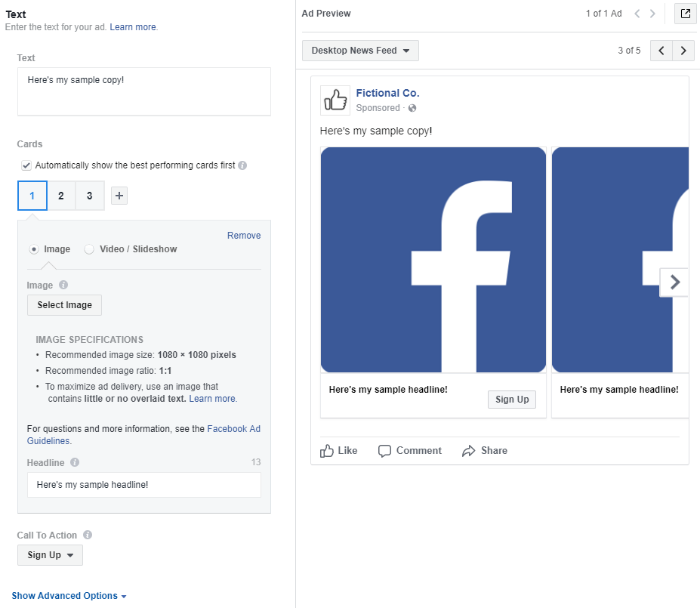700x608 pixels.
Task: Open the Desktop News Feed placement dropdown
Action: pos(360,50)
